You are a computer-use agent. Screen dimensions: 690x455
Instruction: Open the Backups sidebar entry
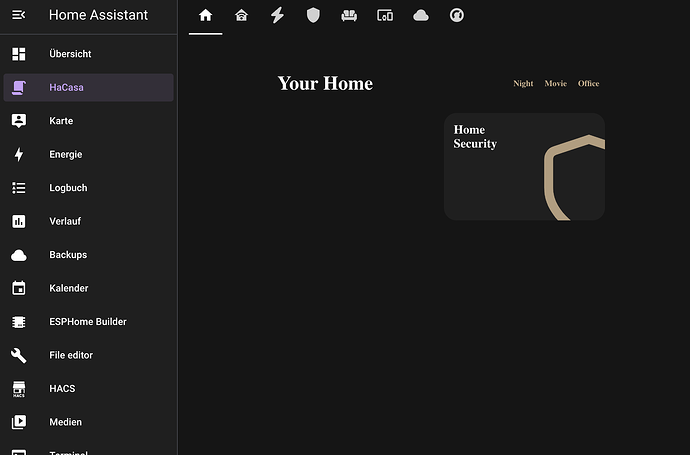pos(88,255)
